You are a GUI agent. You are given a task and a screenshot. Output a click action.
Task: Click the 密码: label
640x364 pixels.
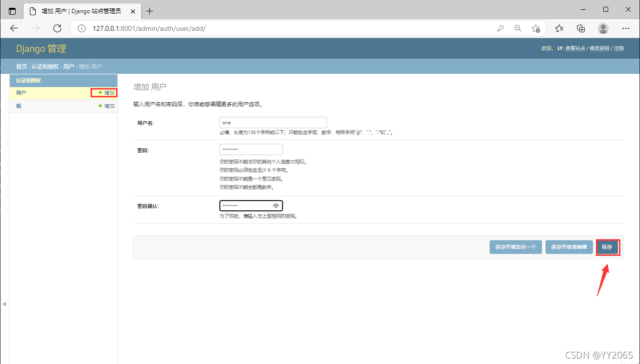pos(143,150)
